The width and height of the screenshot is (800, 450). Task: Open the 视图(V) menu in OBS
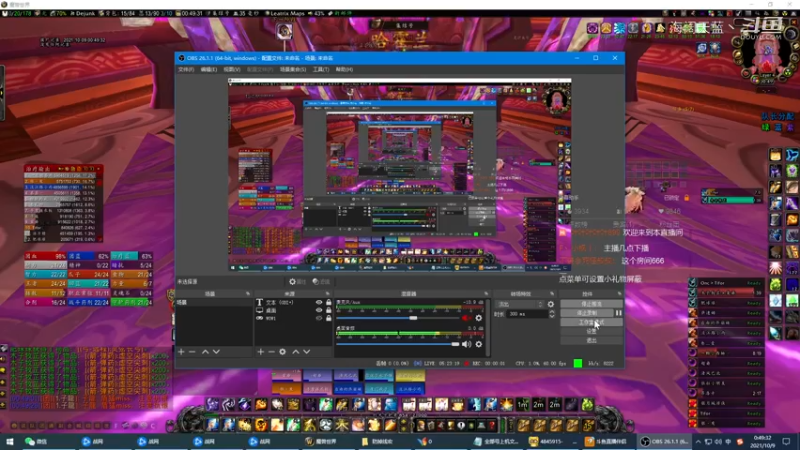(x=231, y=69)
